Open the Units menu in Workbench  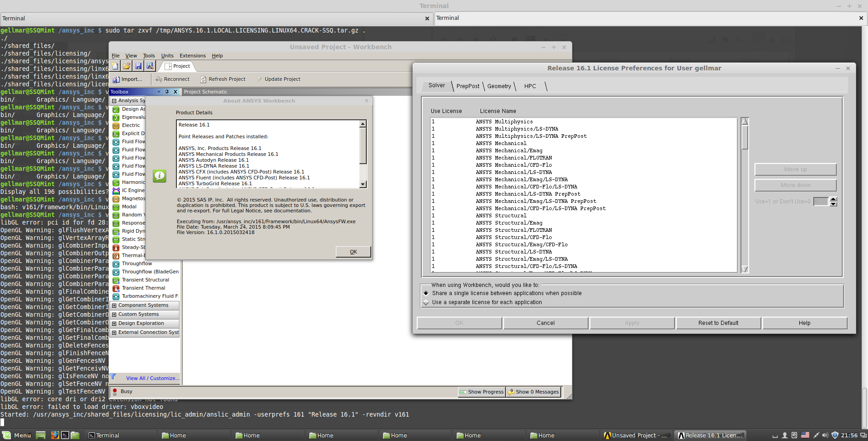(167, 56)
